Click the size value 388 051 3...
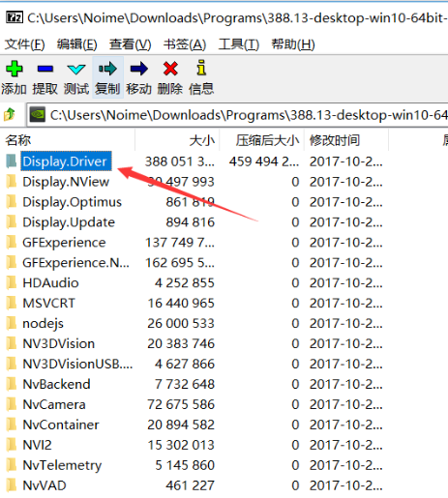The width and height of the screenshot is (448, 498). click(x=180, y=161)
